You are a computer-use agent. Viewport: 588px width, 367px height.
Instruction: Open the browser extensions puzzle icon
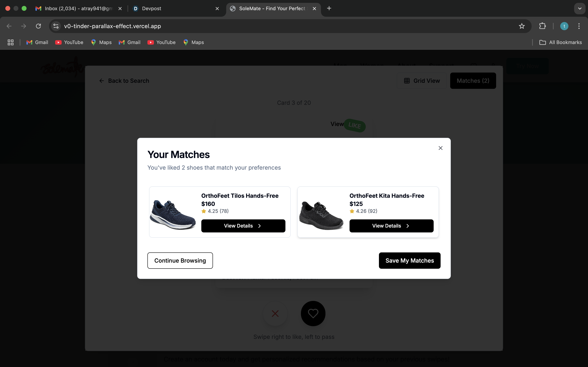pos(542,26)
